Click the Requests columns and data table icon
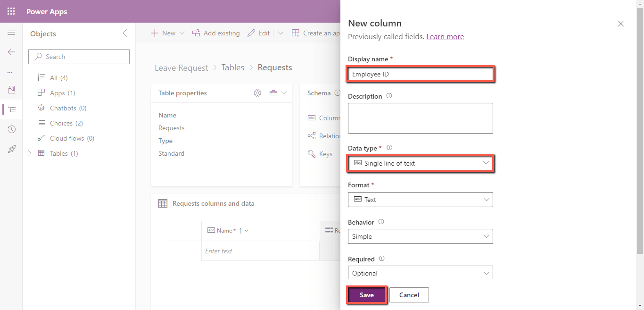Viewport: 644px width, 310px height. (163, 203)
